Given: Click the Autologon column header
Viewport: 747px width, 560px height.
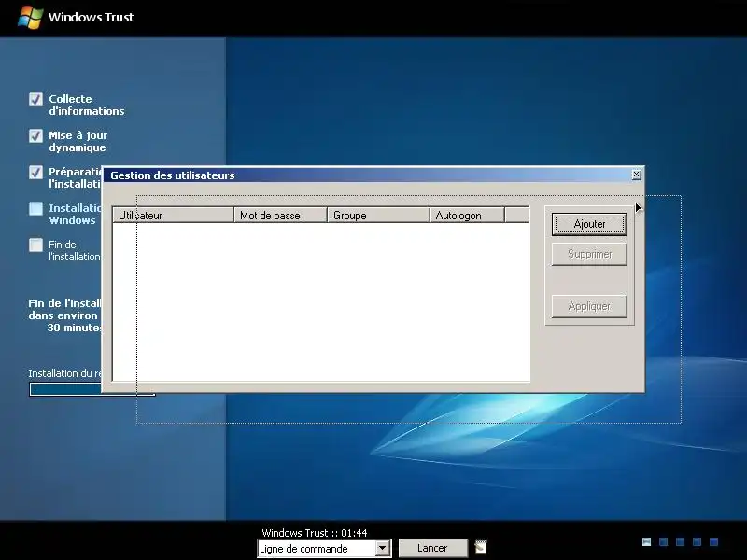Looking at the screenshot, I should pyautogui.click(x=467, y=216).
